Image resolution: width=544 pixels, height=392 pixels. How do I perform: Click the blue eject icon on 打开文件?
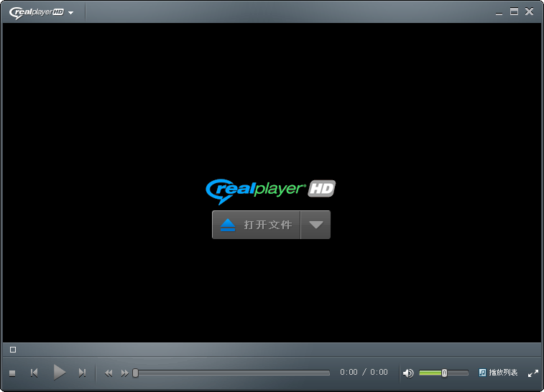click(228, 225)
